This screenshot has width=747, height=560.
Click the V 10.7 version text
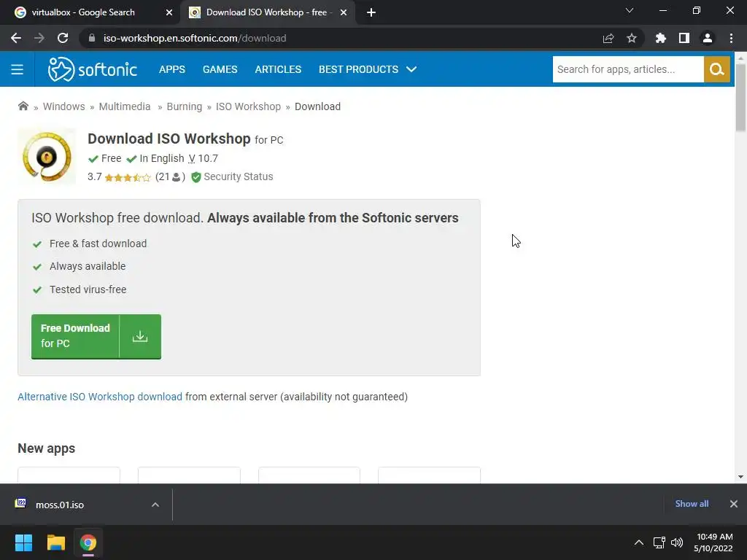click(x=203, y=158)
